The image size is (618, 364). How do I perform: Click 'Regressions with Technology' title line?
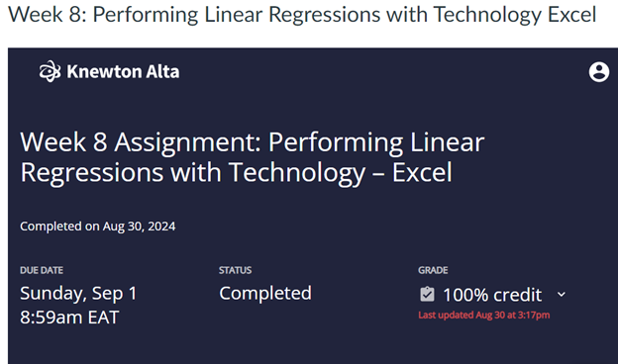point(193,173)
